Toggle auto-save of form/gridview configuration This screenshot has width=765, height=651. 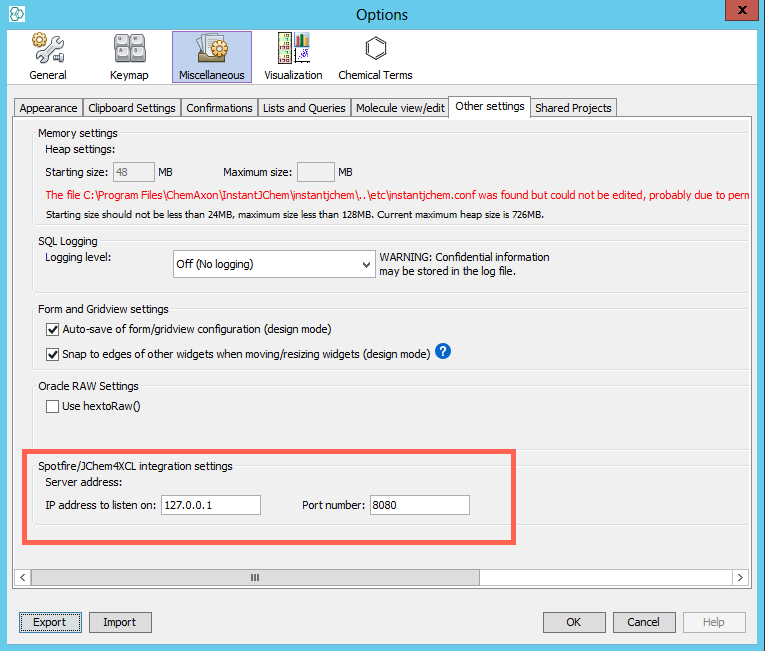click(53, 329)
